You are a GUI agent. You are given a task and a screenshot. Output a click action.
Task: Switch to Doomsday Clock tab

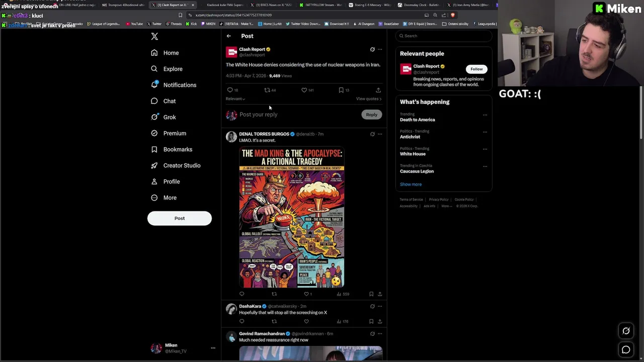(419, 5)
